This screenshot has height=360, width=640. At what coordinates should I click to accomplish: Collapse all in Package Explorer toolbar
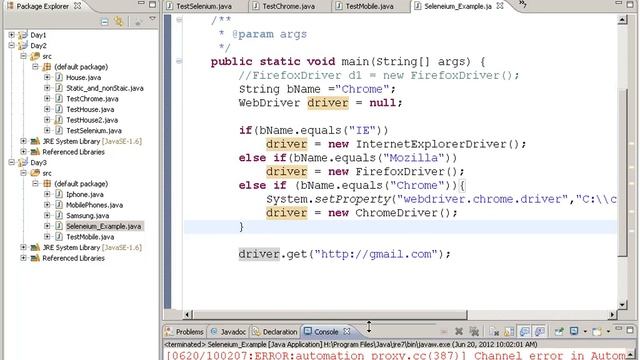[104, 22]
